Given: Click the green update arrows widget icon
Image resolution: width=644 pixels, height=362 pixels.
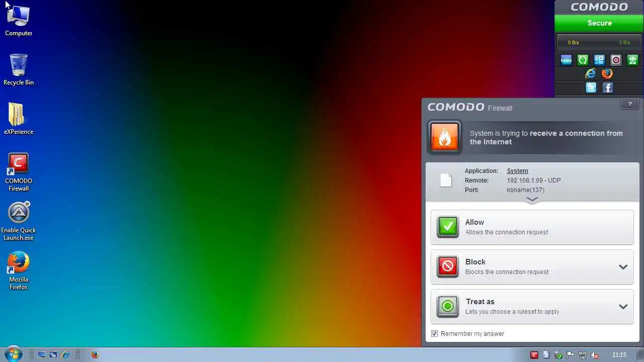Looking at the screenshot, I should click(583, 60).
